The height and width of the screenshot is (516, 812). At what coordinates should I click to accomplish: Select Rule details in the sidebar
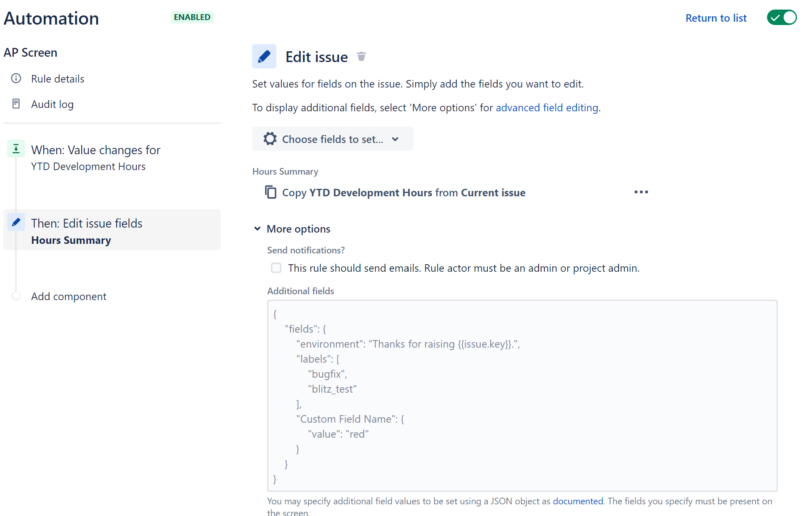[58, 78]
